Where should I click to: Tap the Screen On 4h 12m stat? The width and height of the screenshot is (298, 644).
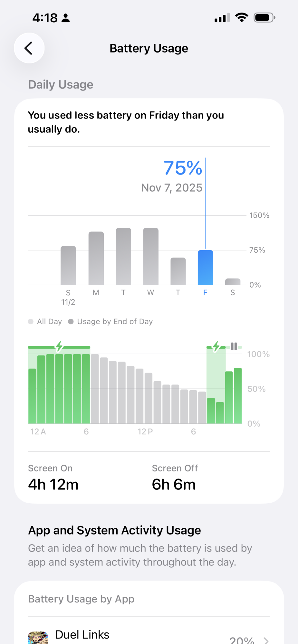(x=53, y=478)
